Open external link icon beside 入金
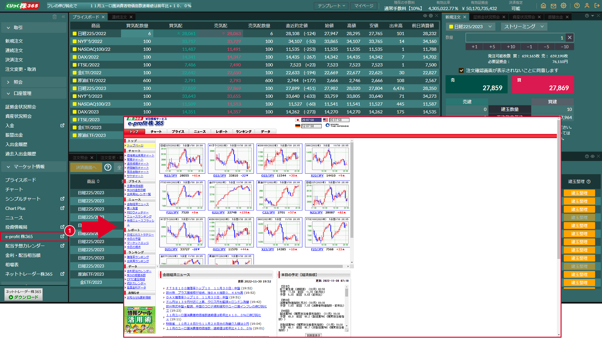The width and height of the screenshot is (602, 364). [62, 125]
